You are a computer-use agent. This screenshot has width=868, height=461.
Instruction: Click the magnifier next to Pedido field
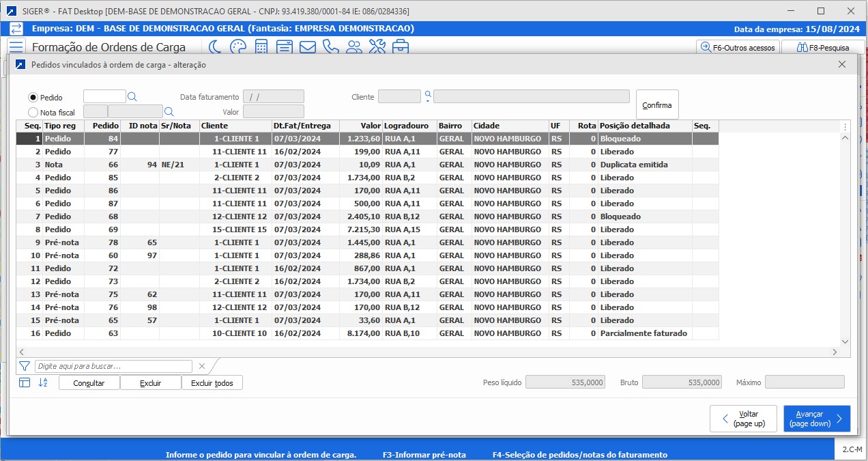(x=133, y=97)
